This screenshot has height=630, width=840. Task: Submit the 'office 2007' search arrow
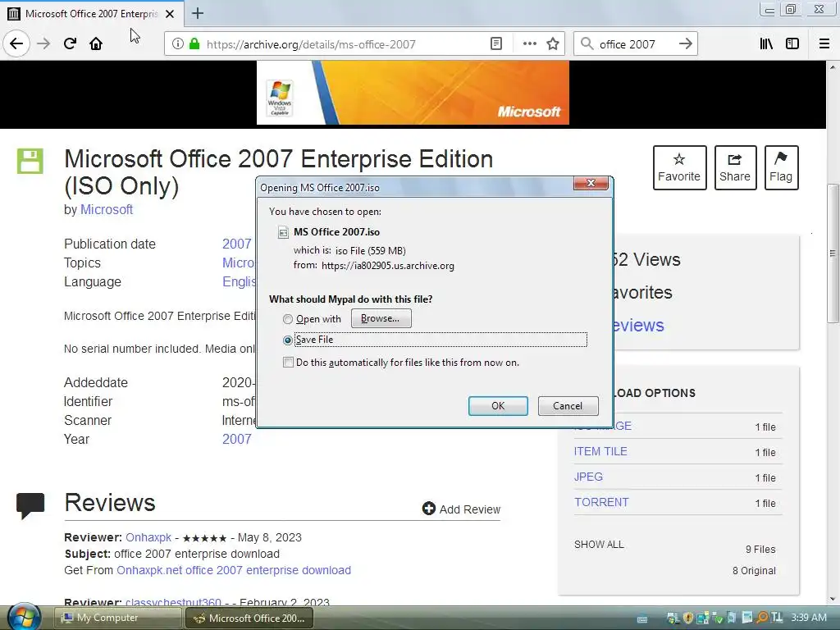pos(685,44)
